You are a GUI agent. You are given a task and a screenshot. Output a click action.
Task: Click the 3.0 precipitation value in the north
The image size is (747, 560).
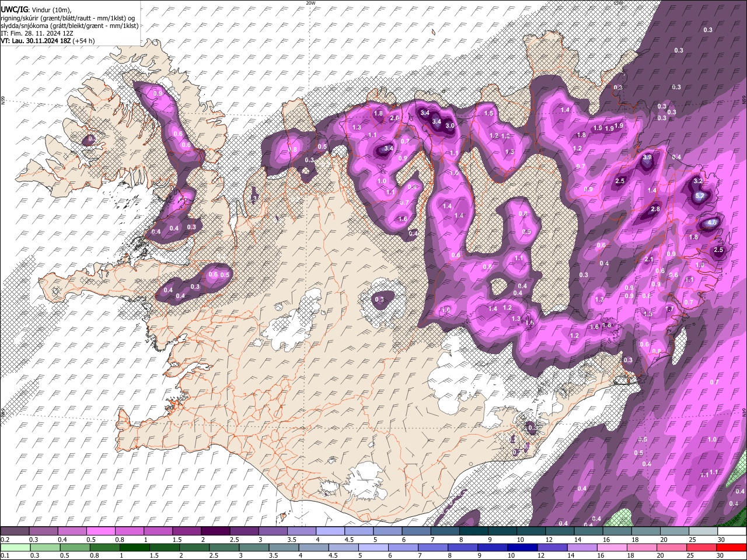[450, 125]
